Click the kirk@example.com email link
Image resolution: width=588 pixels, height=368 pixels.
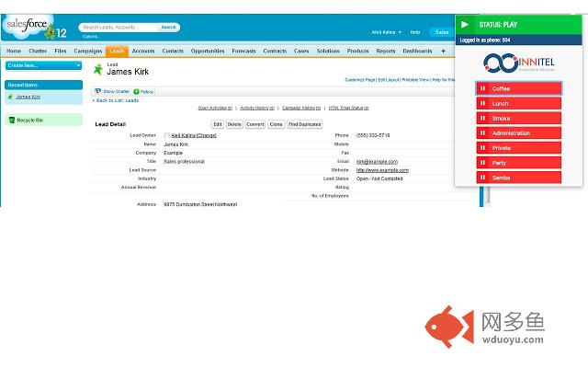pyautogui.click(x=377, y=162)
